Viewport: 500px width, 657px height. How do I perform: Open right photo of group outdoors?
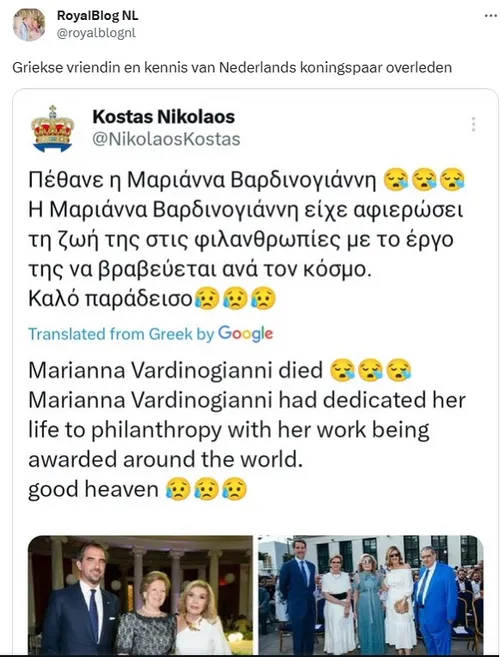tap(370, 595)
